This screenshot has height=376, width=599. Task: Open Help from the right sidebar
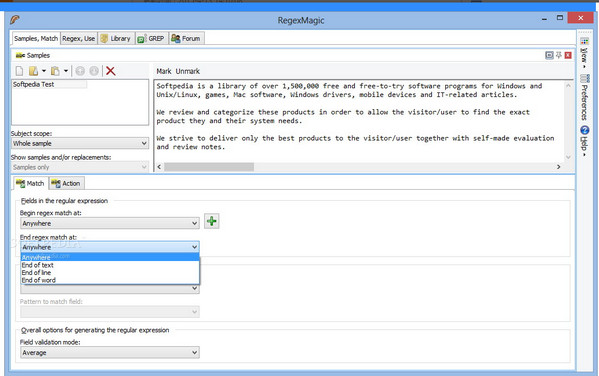[x=584, y=141]
